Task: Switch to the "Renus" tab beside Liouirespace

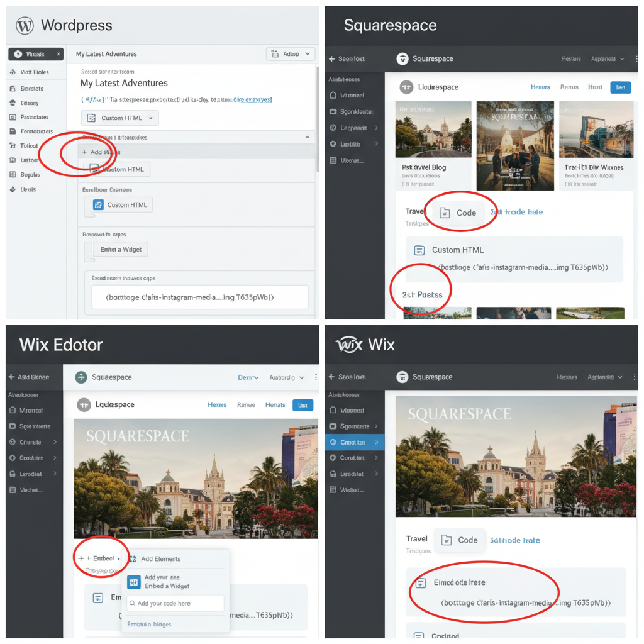Action: point(569,87)
